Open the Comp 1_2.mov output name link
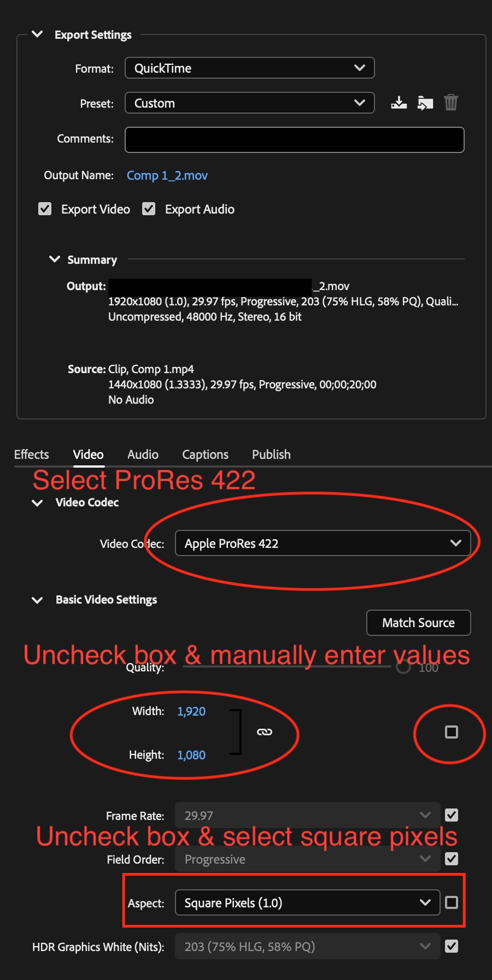This screenshot has width=492, height=980. (x=167, y=175)
